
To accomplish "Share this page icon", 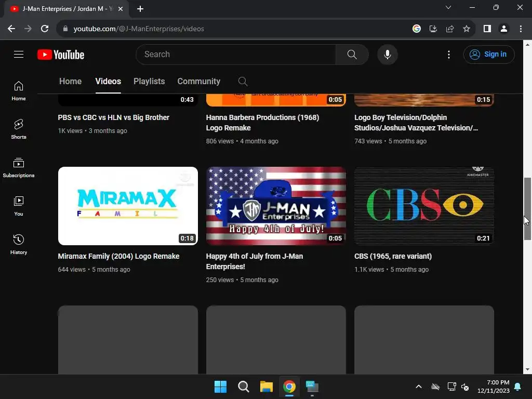I will tap(450, 29).
